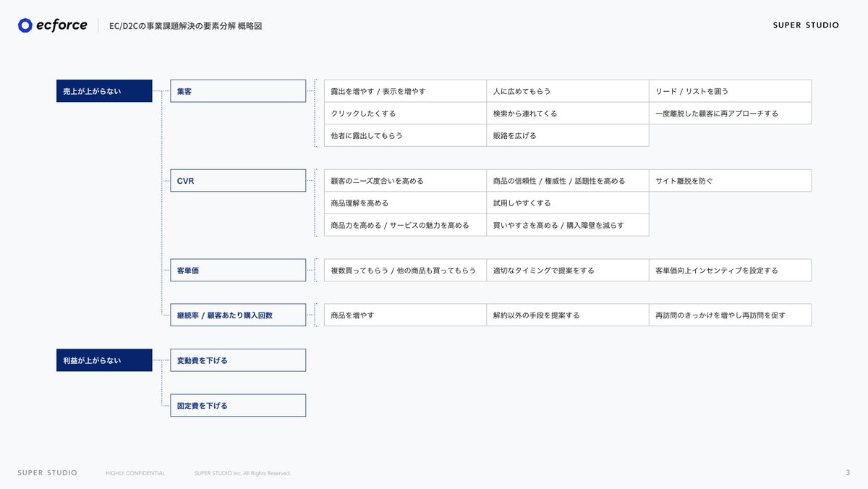Click the cell 露出を増やす / 表示を増やす
The width and height of the screenshot is (868, 489).
click(x=405, y=91)
